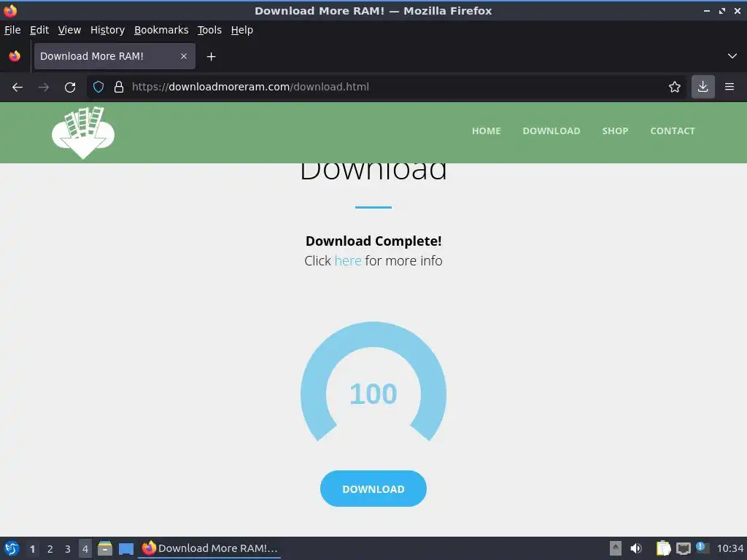The width and height of the screenshot is (747, 560).
Task: Minimize the Firefox window
Action: tap(707, 10)
